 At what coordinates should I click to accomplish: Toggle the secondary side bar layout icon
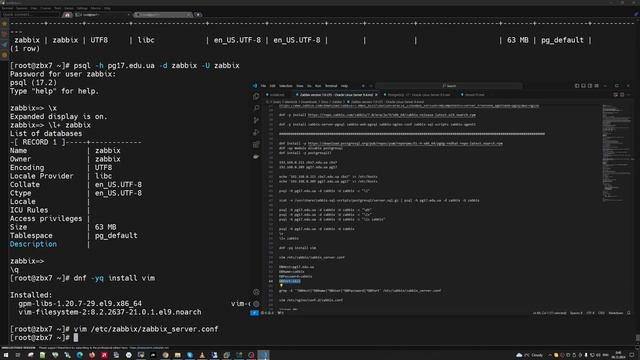click(590, 86)
